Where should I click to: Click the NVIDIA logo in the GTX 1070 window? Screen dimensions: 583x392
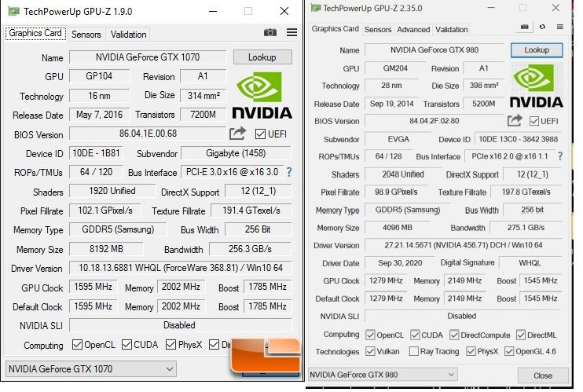click(262, 95)
